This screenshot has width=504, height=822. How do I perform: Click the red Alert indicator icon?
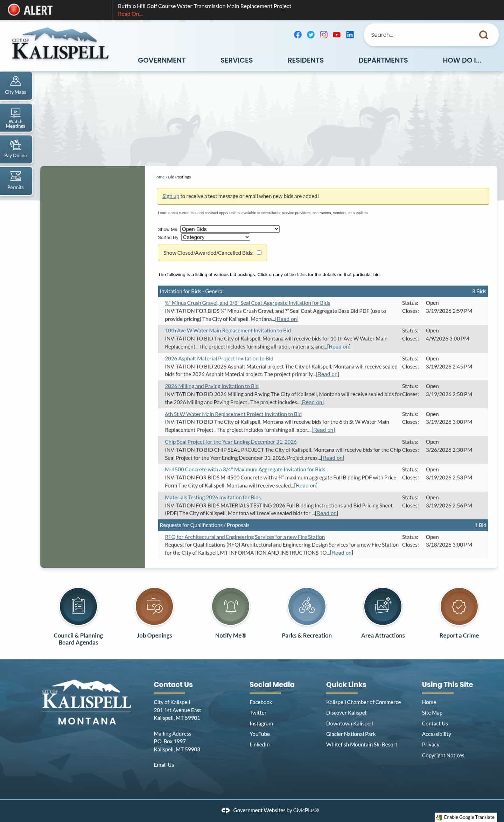pyautogui.click(x=14, y=10)
